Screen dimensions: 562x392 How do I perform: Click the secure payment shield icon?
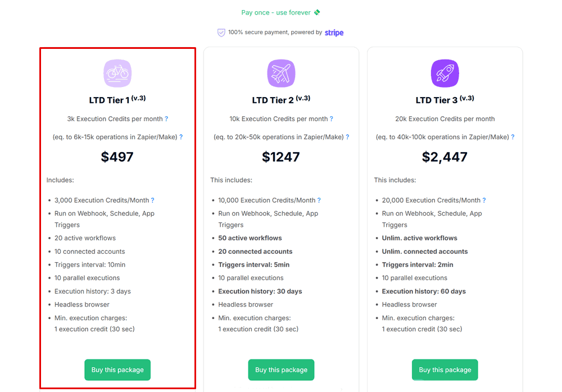click(x=221, y=33)
